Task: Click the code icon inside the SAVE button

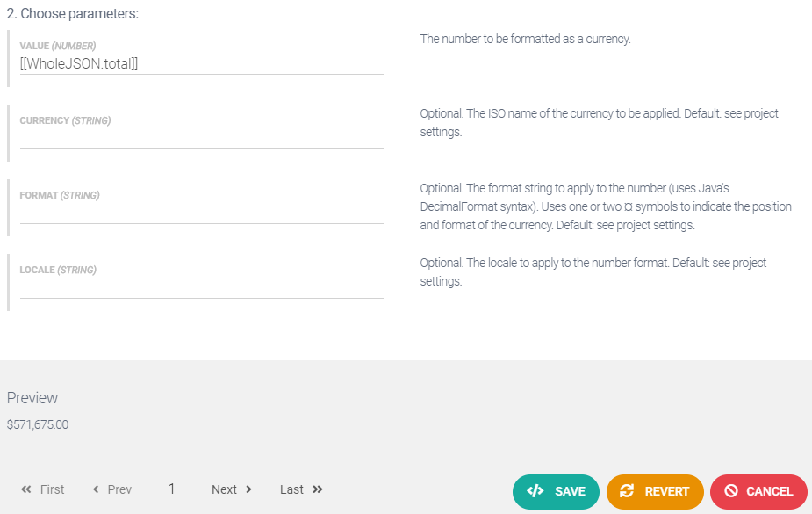Action: 534,492
